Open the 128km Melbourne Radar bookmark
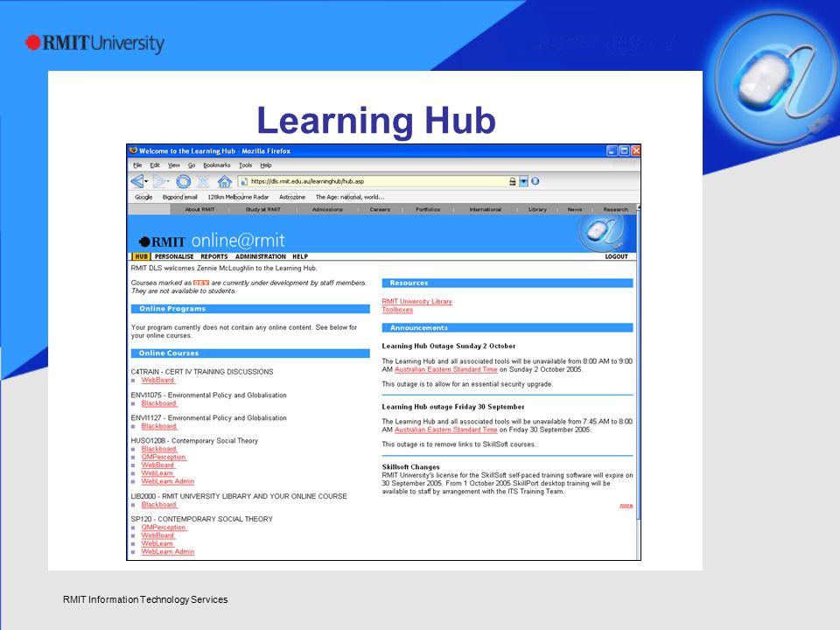Screen dimensions: 840x630 [x=238, y=197]
